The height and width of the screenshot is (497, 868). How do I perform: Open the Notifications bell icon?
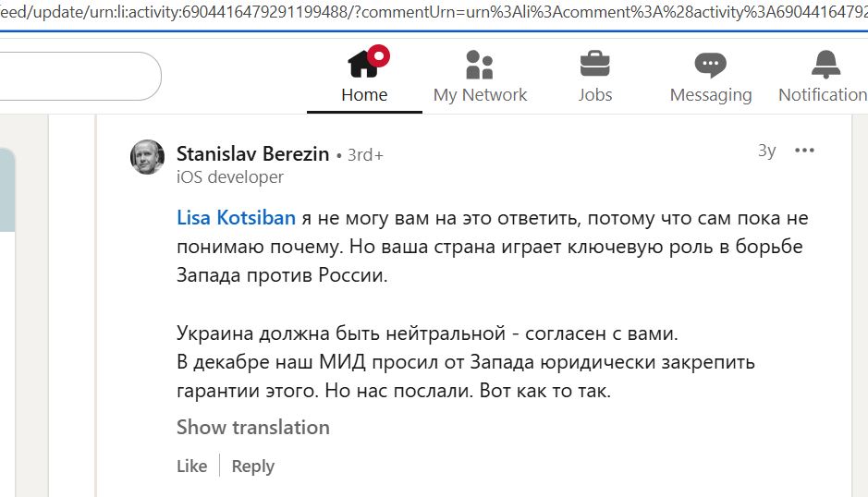[x=825, y=65]
